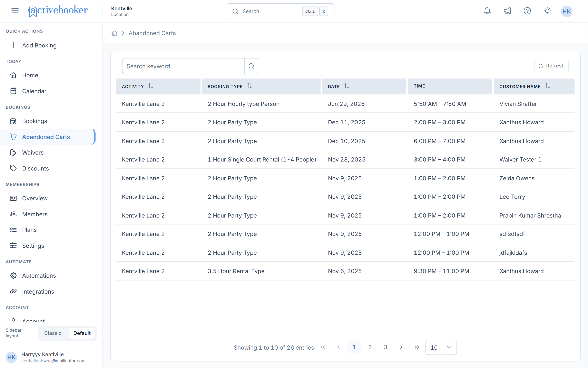Toggle the light/dark theme sun icon
The width and height of the screenshot is (588, 368).
click(x=547, y=11)
